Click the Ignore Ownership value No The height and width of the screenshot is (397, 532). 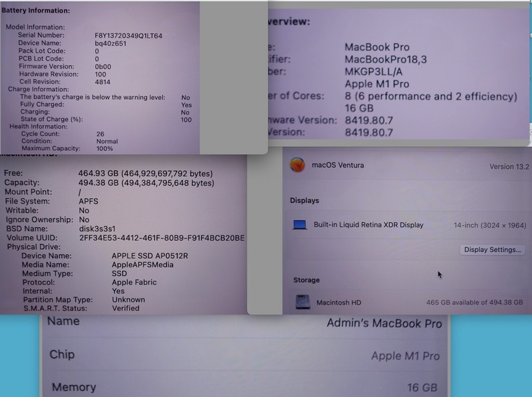84,219
